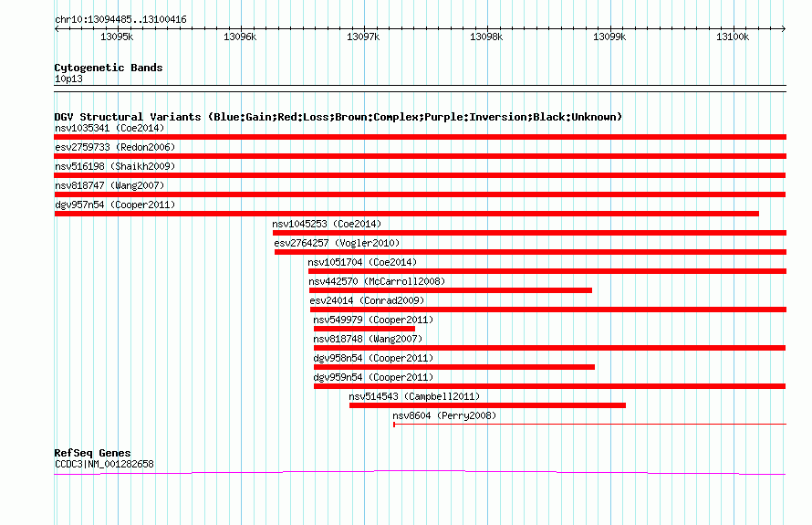Click the dgv958n54 (Cooper2011) variant label
The width and height of the screenshot is (812, 525).
pyautogui.click(x=373, y=358)
